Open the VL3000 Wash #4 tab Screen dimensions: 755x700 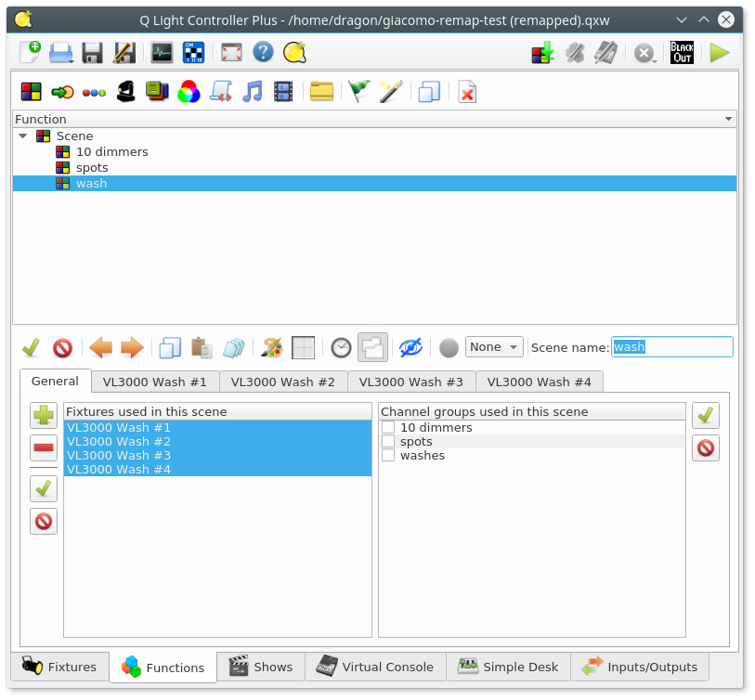[x=539, y=382]
